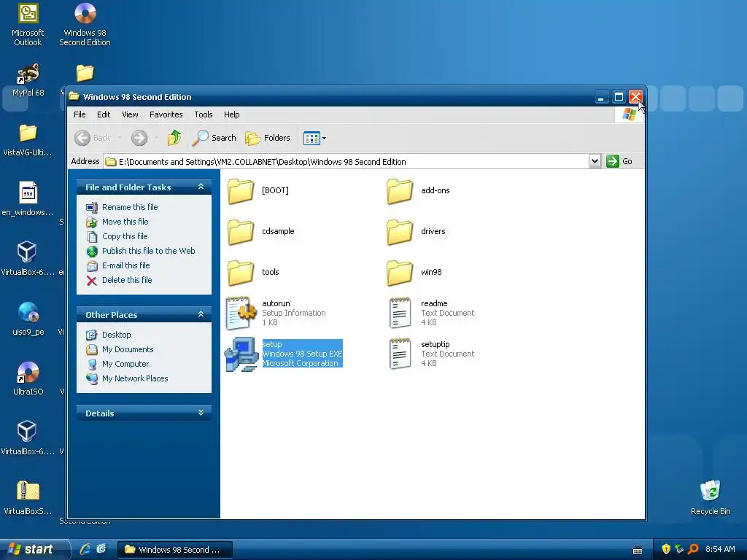Open the Help menu
Viewport: 747px width, 560px height.
pos(231,114)
